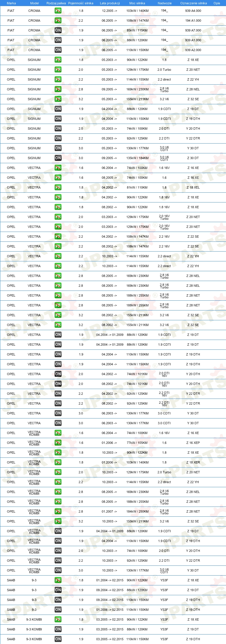
Task: Click the 77kW / 105KM power cell
Action: tap(137, 443)
